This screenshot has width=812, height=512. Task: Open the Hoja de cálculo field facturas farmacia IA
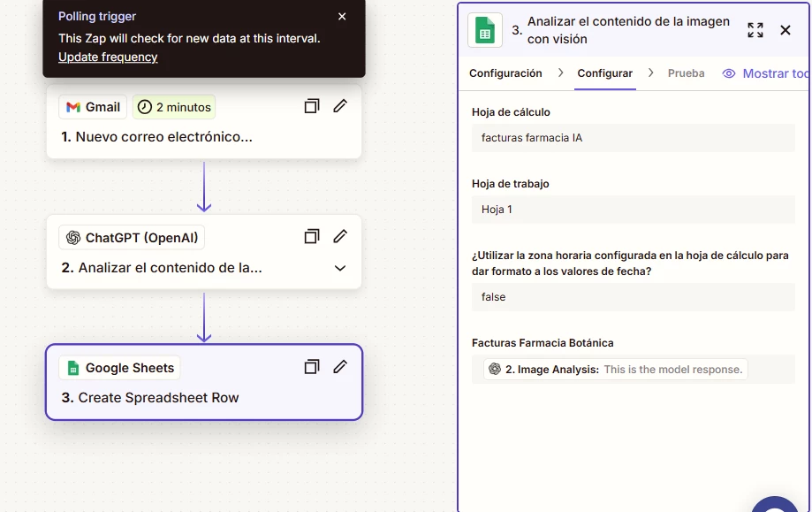(634, 138)
